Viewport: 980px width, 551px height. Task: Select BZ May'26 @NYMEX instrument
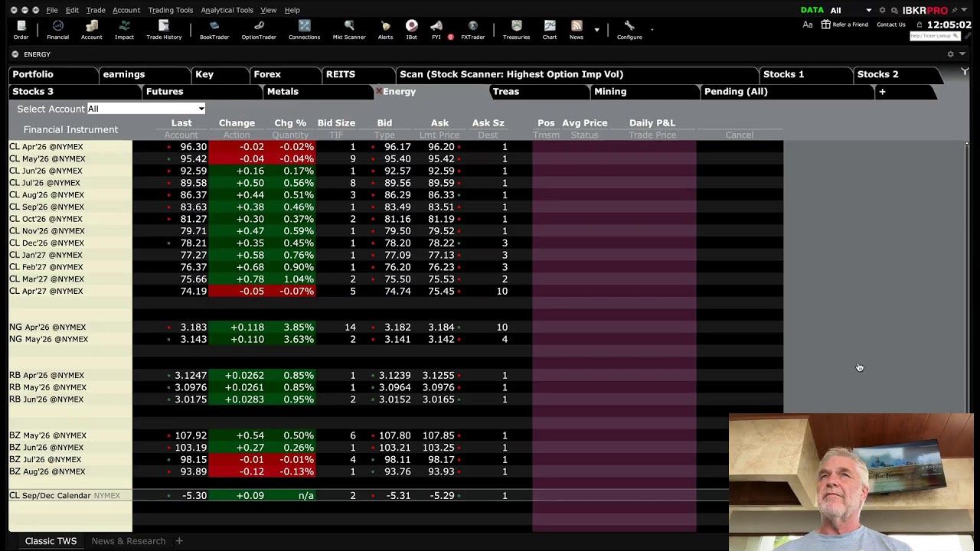pyautogui.click(x=47, y=435)
